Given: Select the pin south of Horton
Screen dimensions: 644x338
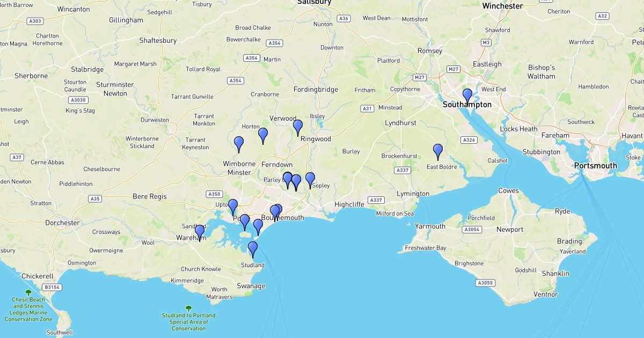Looking at the screenshot, I should pos(263,136).
